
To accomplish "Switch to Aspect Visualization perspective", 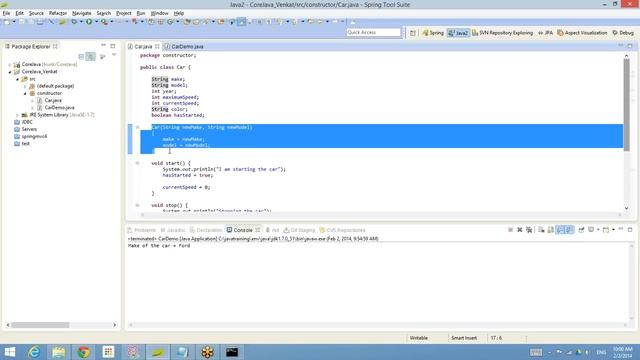I will pyautogui.click(x=582, y=33).
